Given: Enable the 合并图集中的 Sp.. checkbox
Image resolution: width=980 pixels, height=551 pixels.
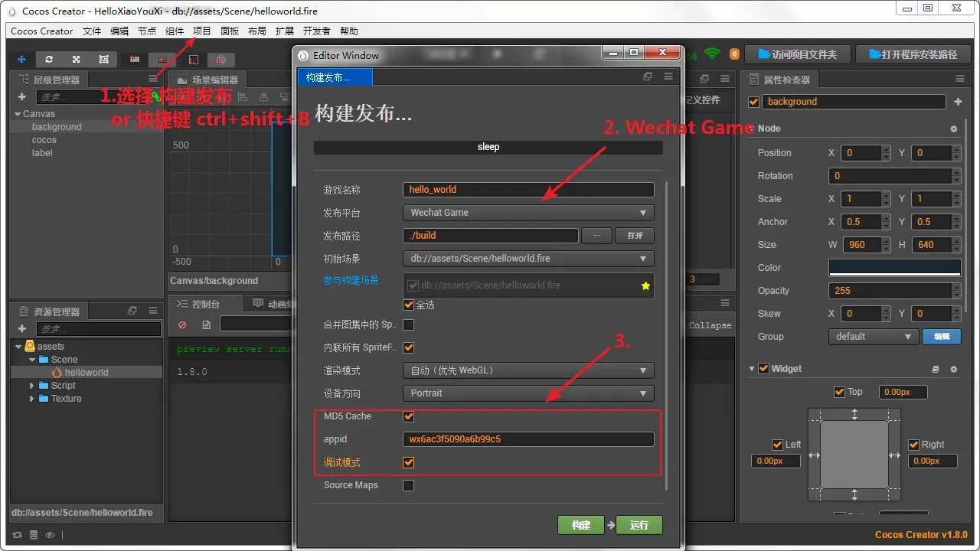Looking at the screenshot, I should tap(409, 324).
